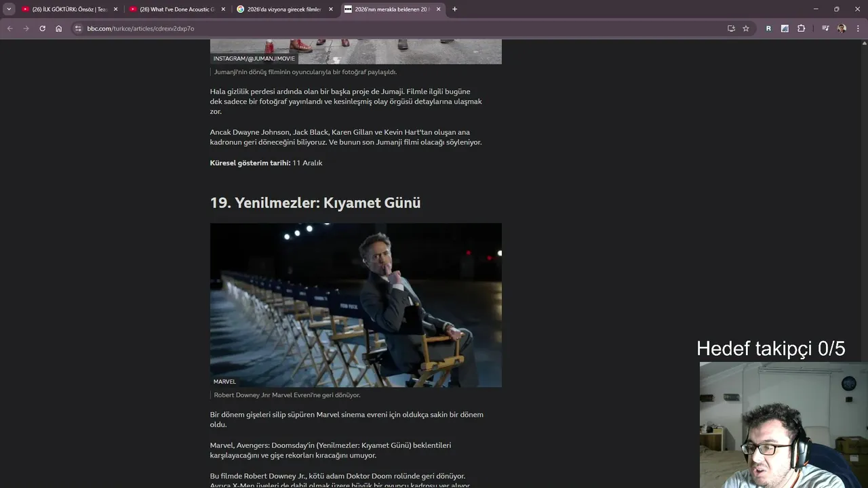Open the home page button
Image resolution: width=868 pixels, height=488 pixels.
pyautogui.click(x=58, y=28)
